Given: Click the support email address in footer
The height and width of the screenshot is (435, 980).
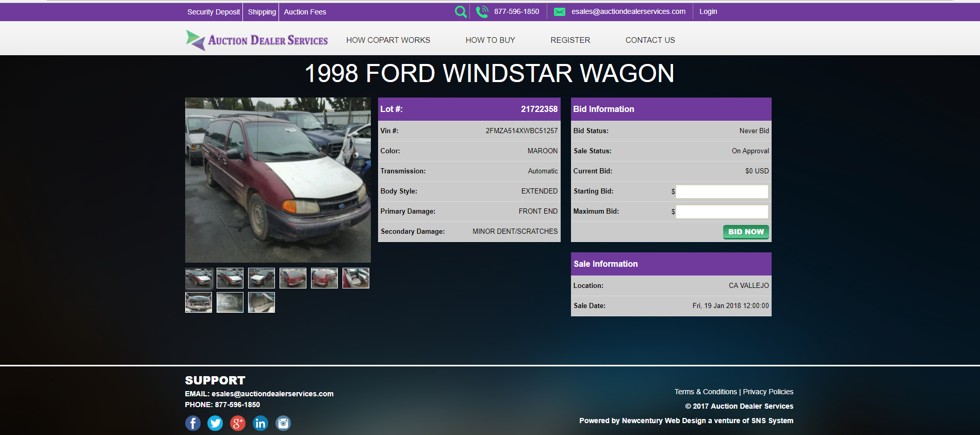Looking at the screenshot, I should [x=273, y=394].
